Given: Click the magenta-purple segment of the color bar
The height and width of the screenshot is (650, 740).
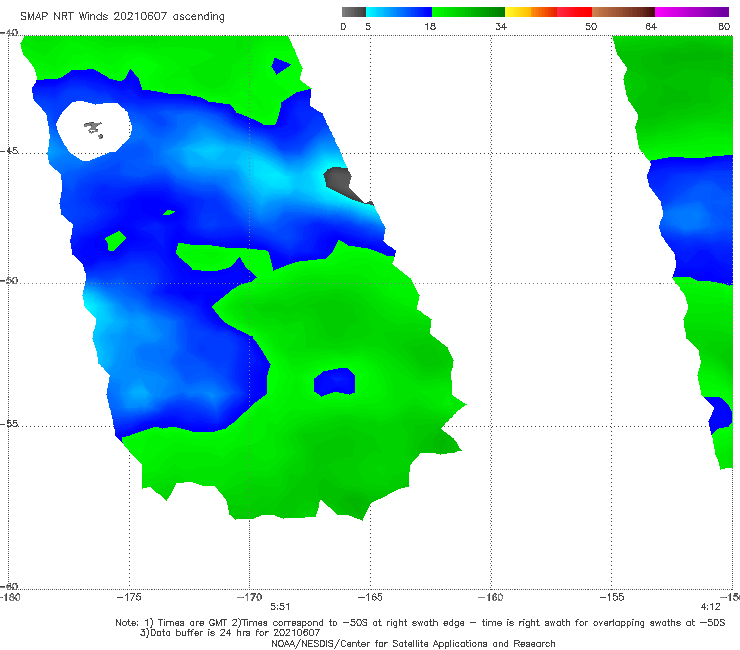Looking at the screenshot, I should (x=692, y=12).
